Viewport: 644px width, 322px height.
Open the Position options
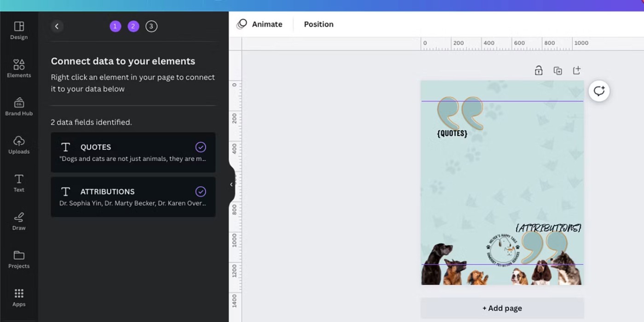(319, 24)
